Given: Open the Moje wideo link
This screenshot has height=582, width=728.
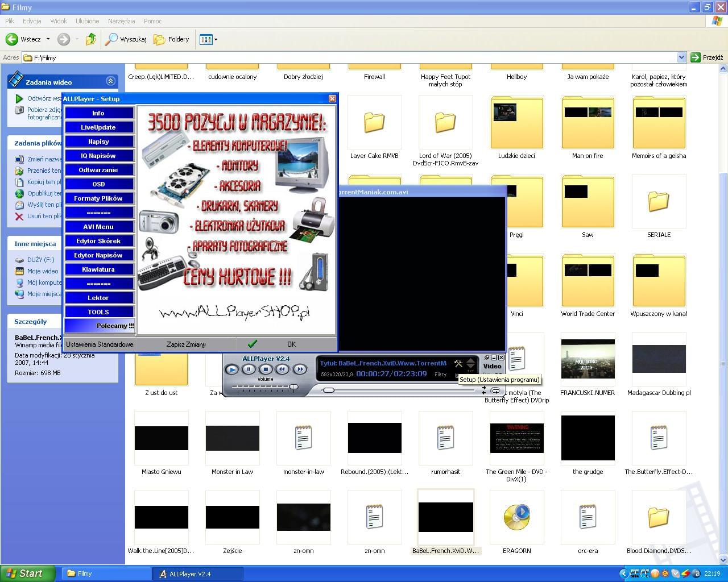Looking at the screenshot, I should coord(43,271).
